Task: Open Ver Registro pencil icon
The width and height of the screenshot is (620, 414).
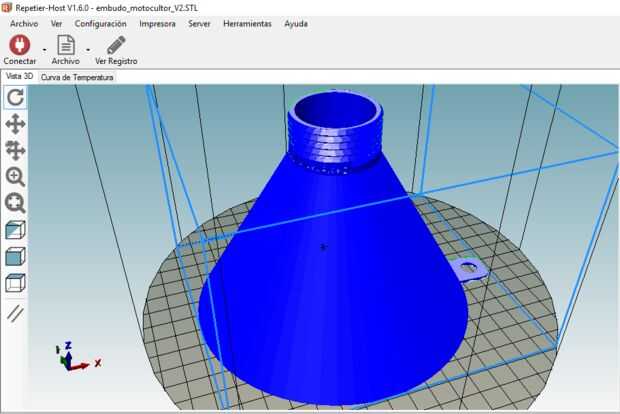Action: pyautogui.click(x=116, y=45)
